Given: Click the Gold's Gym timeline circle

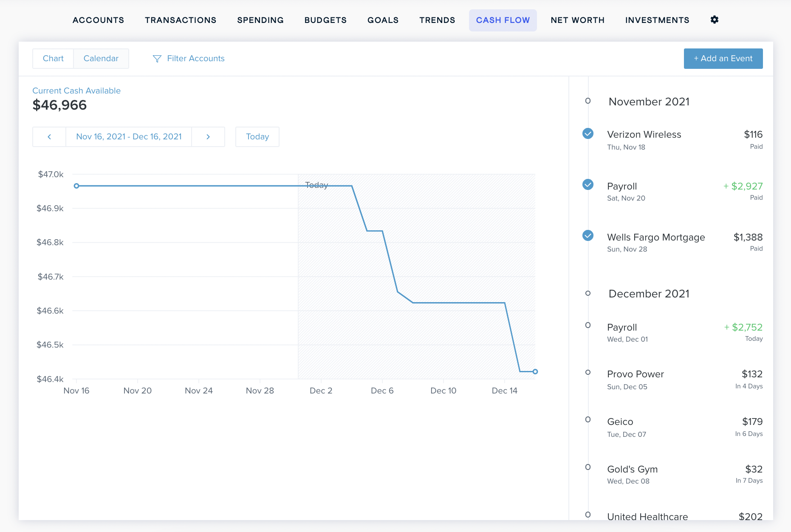Looking at the screenshot, I should [588, 467].
